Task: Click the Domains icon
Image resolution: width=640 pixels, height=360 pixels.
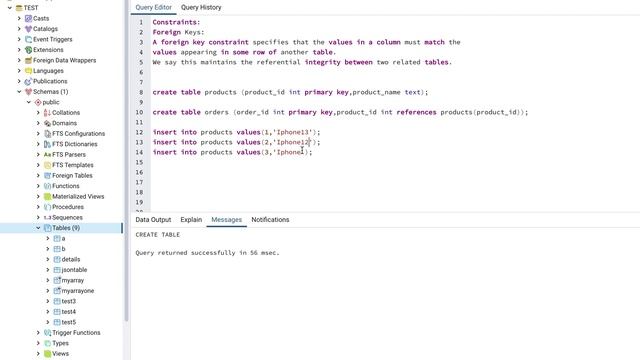Action: click(x=47, y=123)
